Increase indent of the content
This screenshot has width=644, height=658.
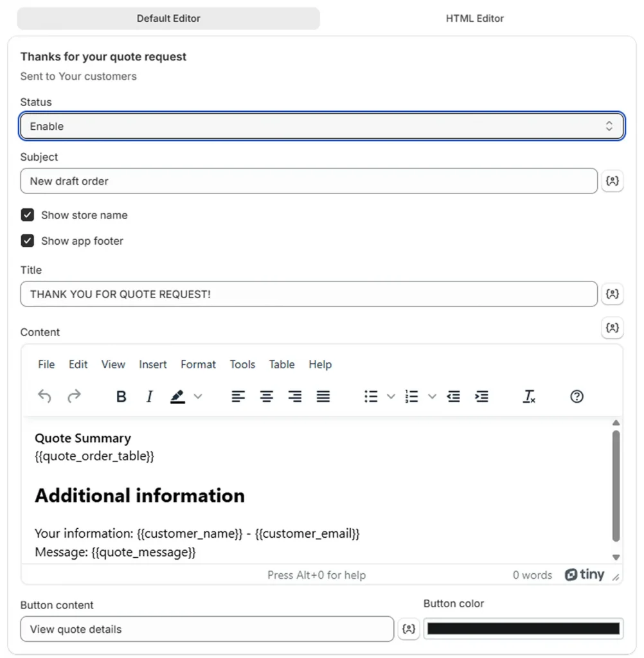tap(481, 396)
